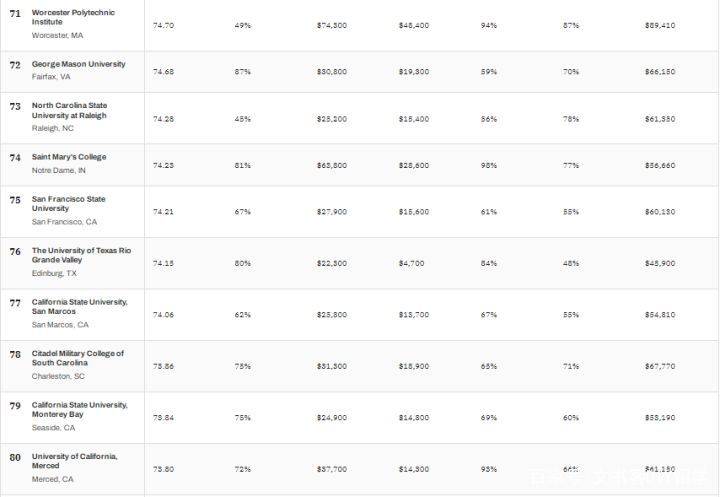Screen dimensions: 720x497
Task: Click the Seaside, CA location text
Action: [53, 428]
